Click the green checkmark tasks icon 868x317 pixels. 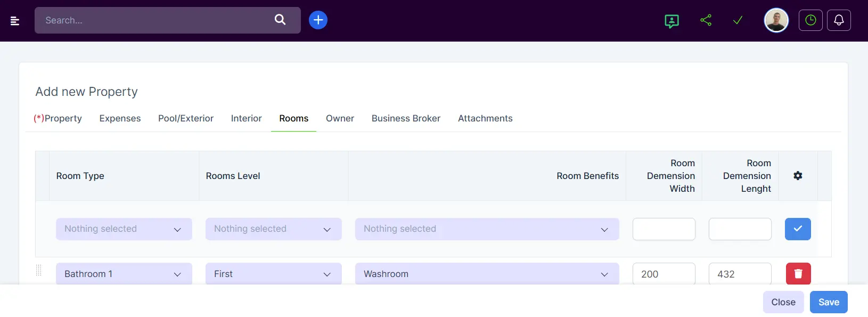click(x=738, y=20)
